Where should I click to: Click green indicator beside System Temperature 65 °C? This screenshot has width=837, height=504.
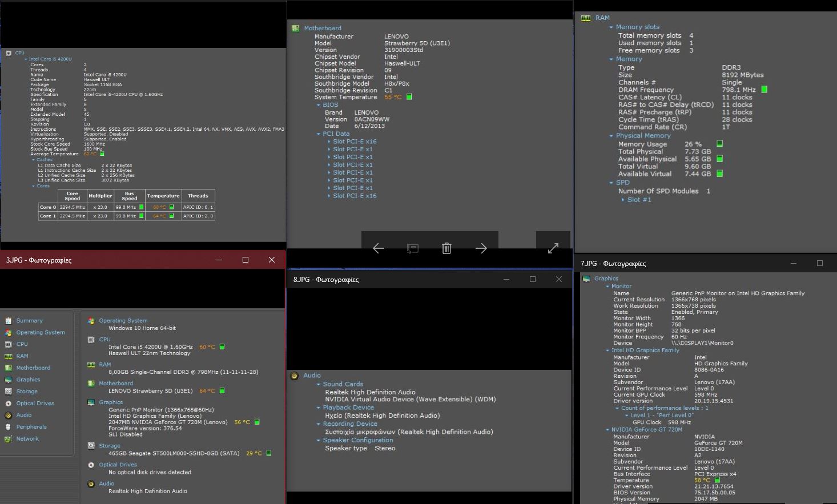[409, 97]
